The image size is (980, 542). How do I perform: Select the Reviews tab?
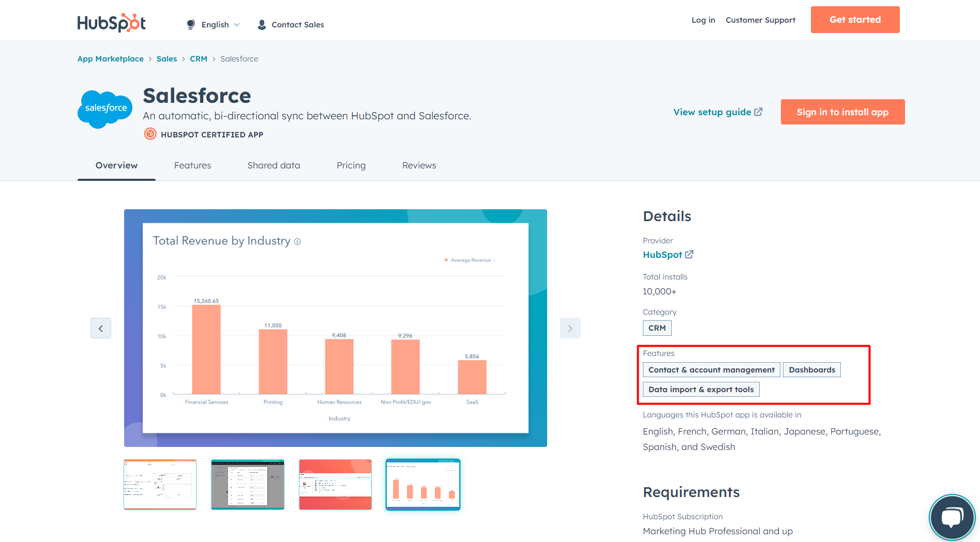(x=419, y=165)
